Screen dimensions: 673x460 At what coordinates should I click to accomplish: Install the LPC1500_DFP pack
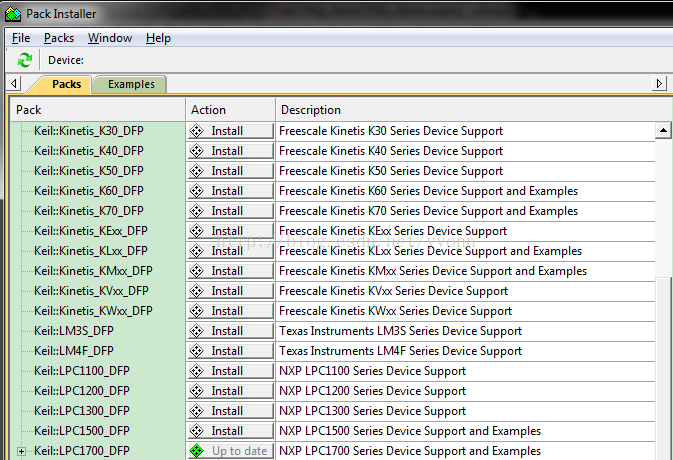coord(230,431)
